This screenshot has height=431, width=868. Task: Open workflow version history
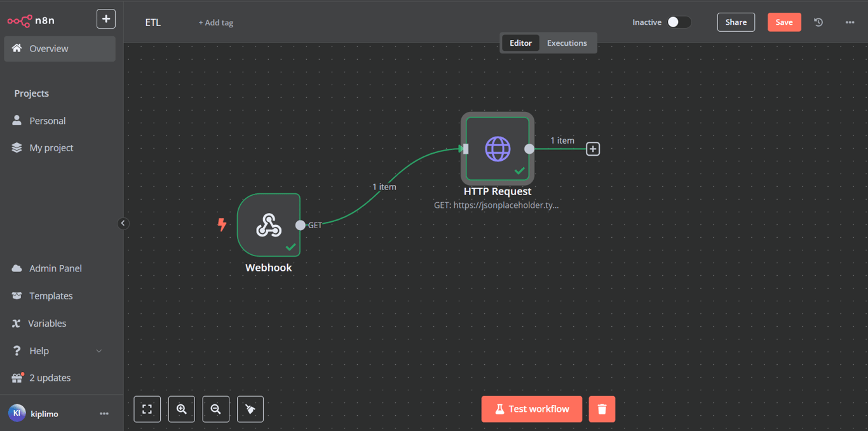818,22
